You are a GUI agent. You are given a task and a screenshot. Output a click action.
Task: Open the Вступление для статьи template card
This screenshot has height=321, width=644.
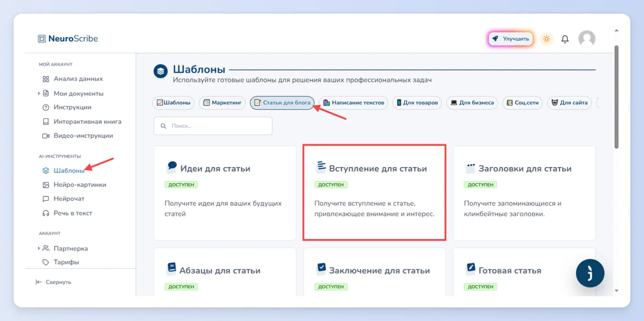click(x=374, y=193)
